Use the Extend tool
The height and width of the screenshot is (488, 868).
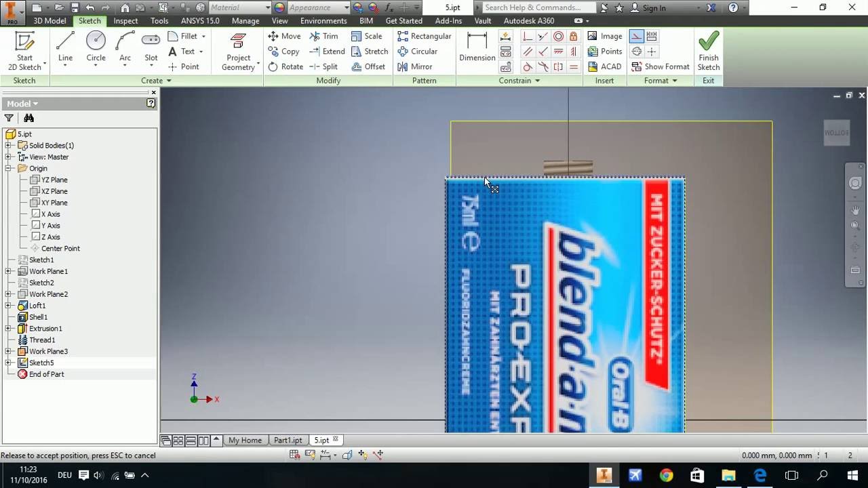tap(327, 52)
